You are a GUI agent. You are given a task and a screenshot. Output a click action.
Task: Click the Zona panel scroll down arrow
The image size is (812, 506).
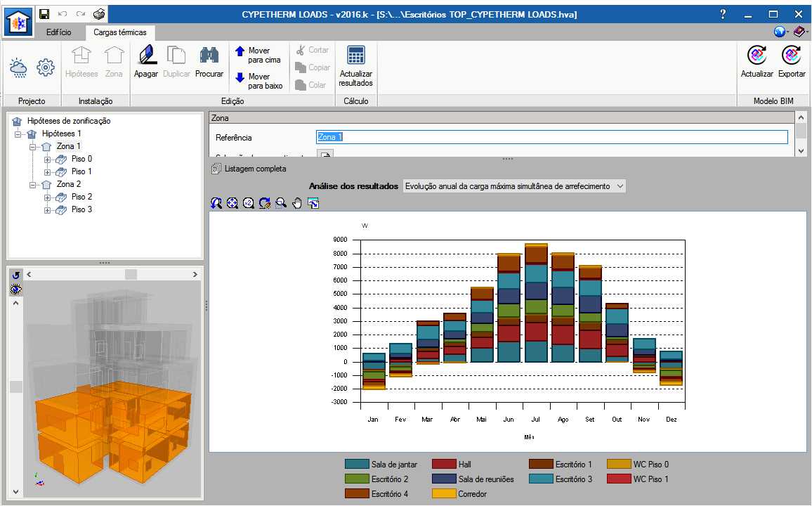point(801,151)
